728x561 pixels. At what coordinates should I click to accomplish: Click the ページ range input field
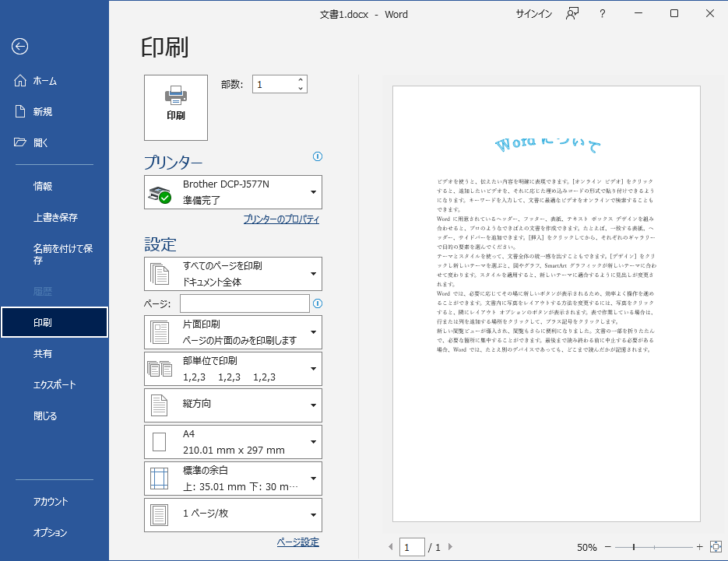coord(245,304)
